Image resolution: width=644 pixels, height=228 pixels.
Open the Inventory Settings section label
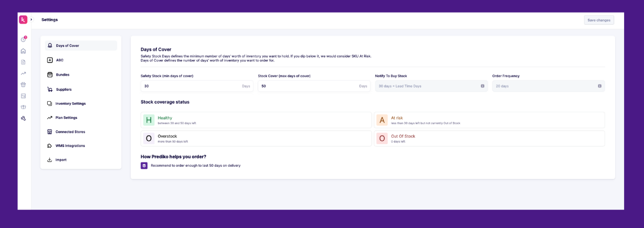pyautogui.click(x=71, y=103)
